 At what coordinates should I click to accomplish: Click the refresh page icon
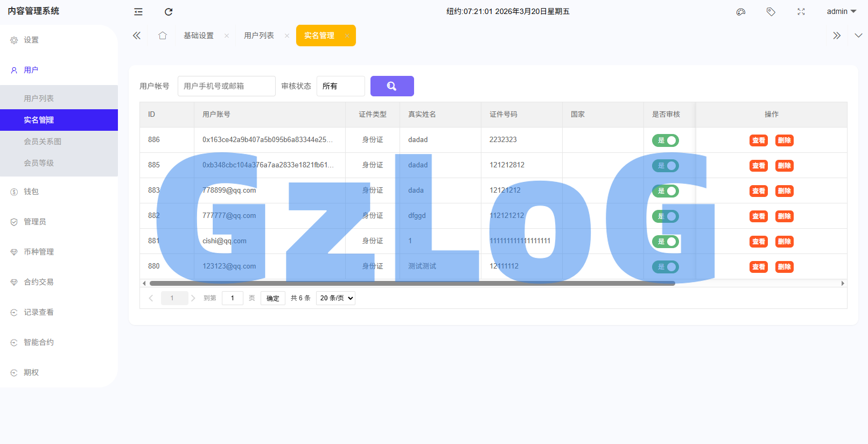click(x=169, y=12)
